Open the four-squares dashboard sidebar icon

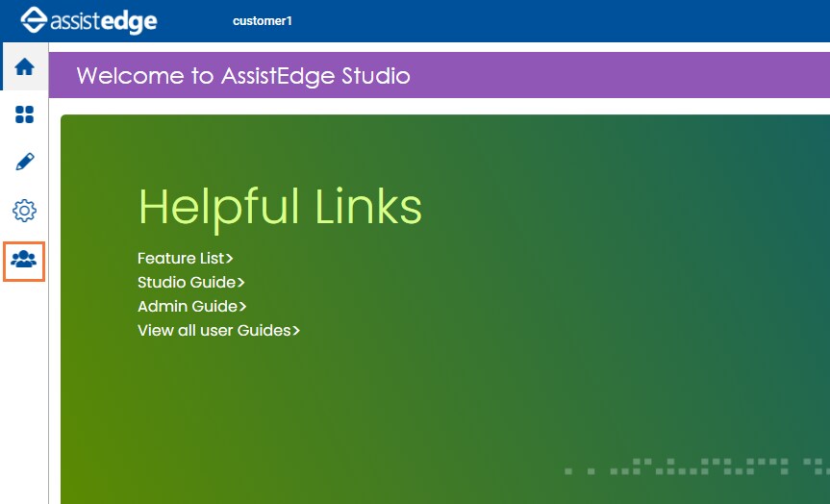pyautogui.click(x=24, y=114)
